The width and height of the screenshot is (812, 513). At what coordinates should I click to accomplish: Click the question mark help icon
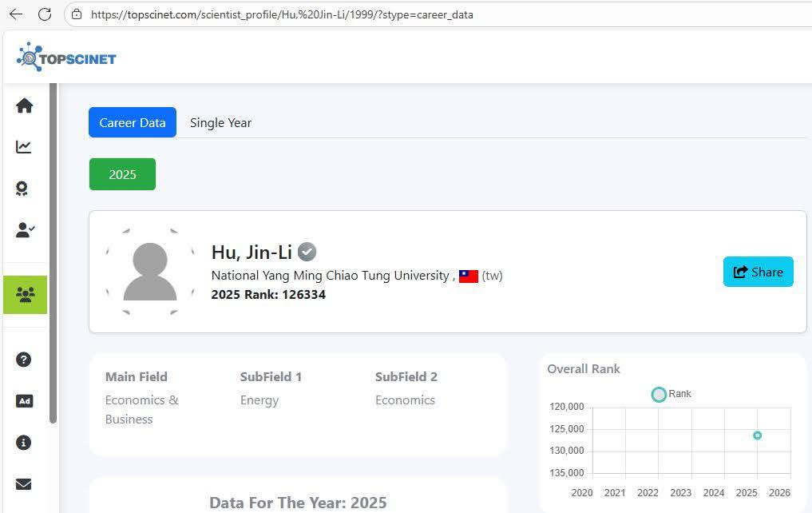[x=24, y=360]
